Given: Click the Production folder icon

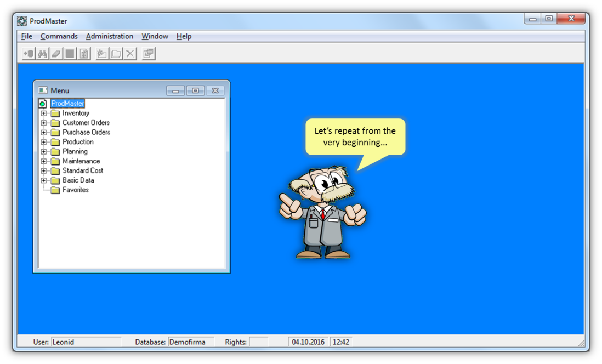Looking at the screenshot, I should pos(55,142).
